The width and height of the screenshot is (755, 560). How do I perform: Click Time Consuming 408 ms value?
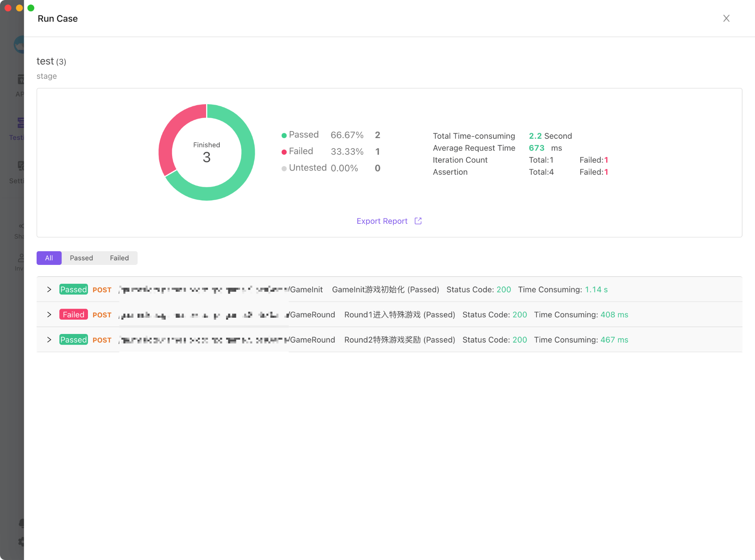[614, 315]
